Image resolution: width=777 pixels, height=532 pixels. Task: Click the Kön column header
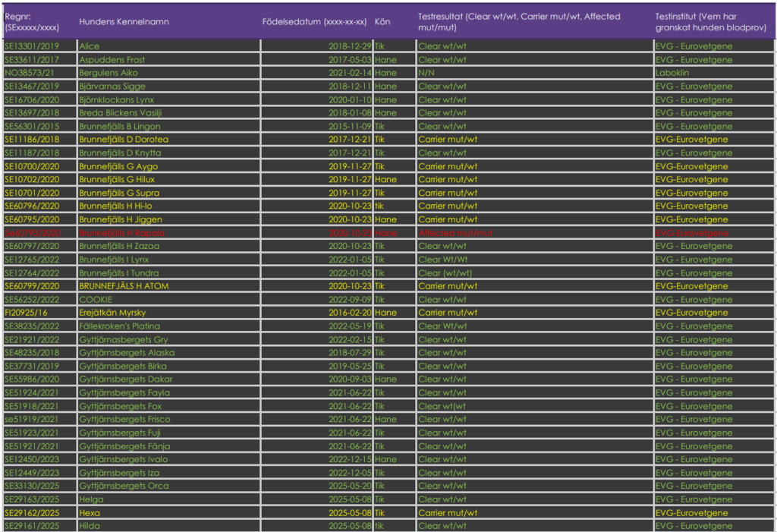pyautogui.click(x=395, y=22)
